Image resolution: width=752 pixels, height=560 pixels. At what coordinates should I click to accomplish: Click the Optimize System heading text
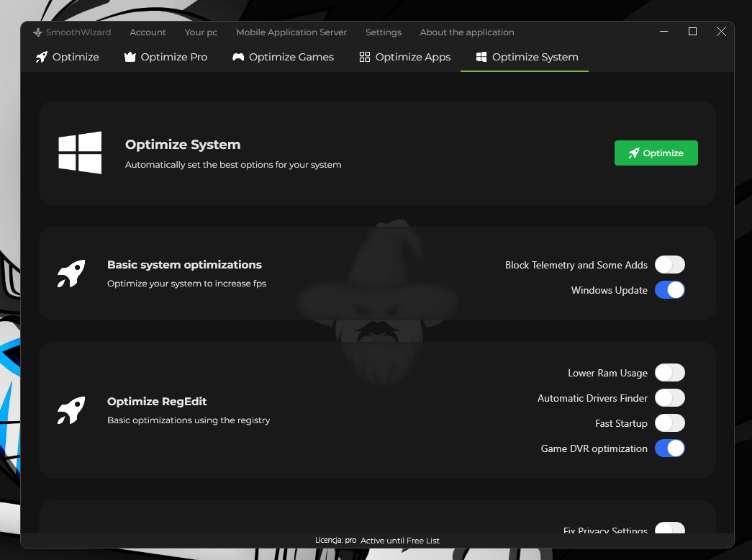point(183,145)
